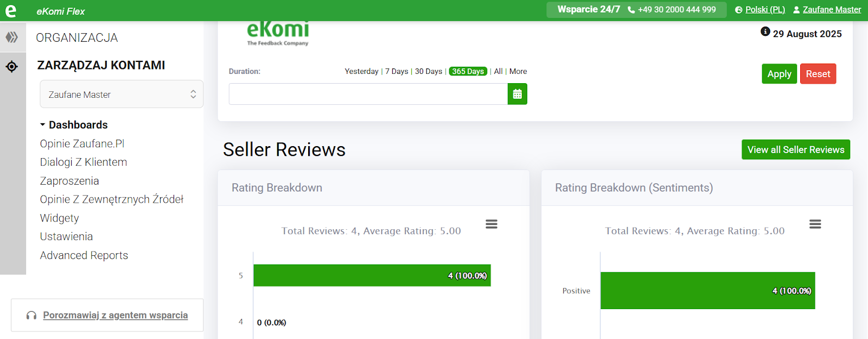868x339 pixels.
Task: Open the double-arrow sidebar icon
Action: tap(12, 37)
